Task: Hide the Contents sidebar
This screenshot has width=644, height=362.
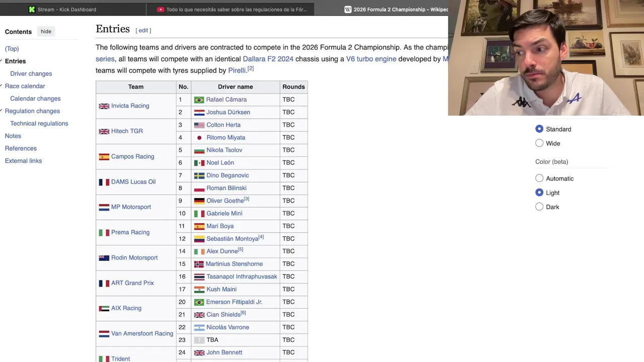Action: coord(46,31)
